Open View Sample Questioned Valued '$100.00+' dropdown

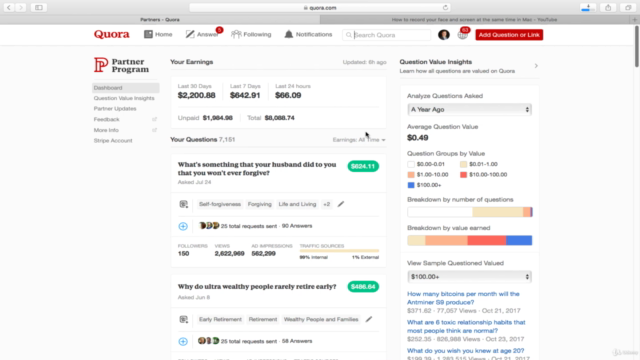point(469,277)
